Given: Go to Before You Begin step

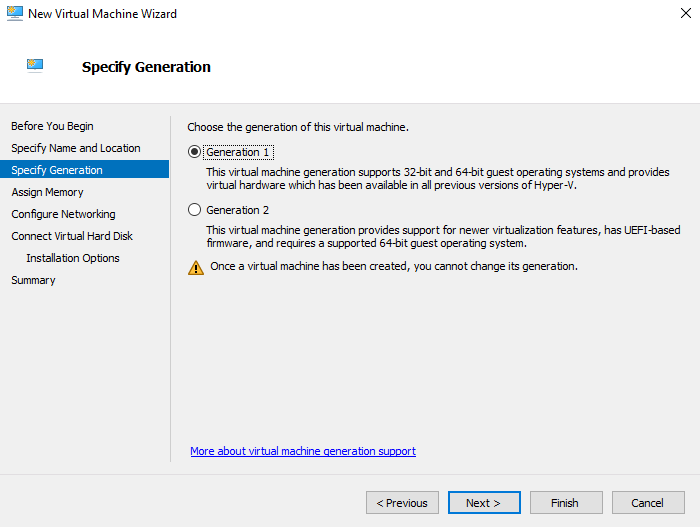Looking at the screenshot, I should coord(52,126).
